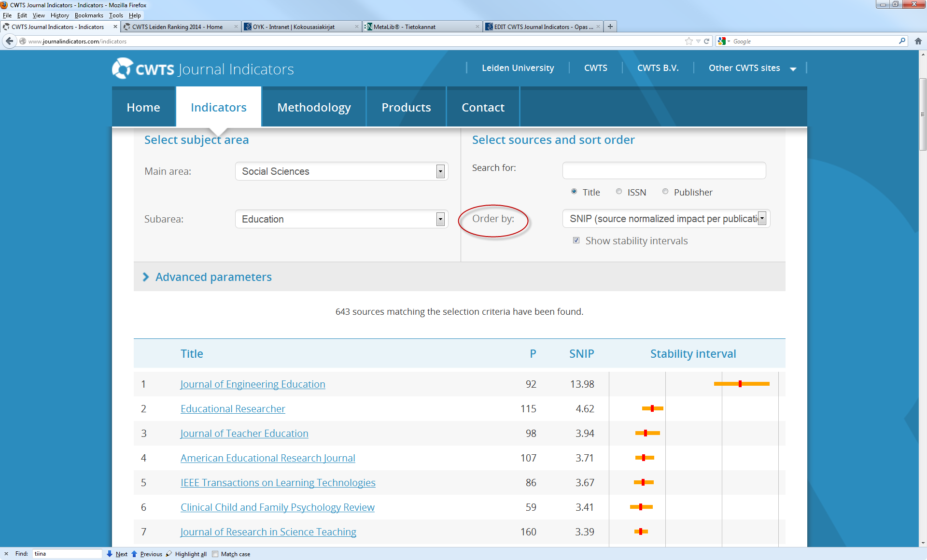Click the bookmark star icon in address bar
The image size is (927, 560).
coord(688,42)
